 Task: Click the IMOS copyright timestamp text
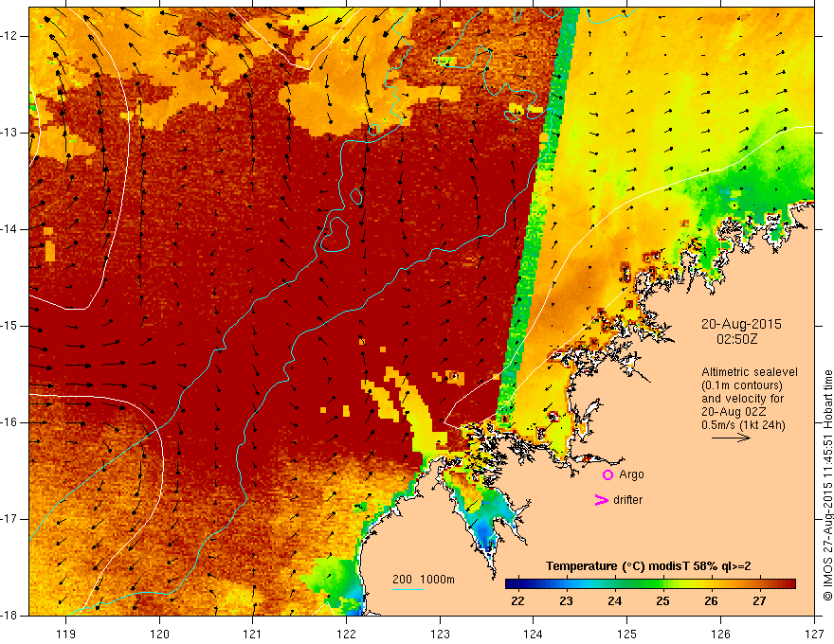[827, 486]
